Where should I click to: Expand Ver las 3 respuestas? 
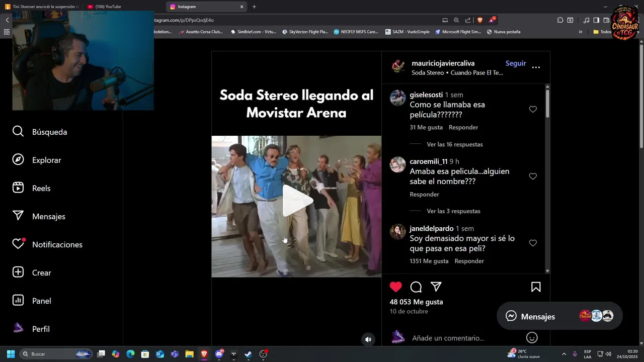point(453,211)
